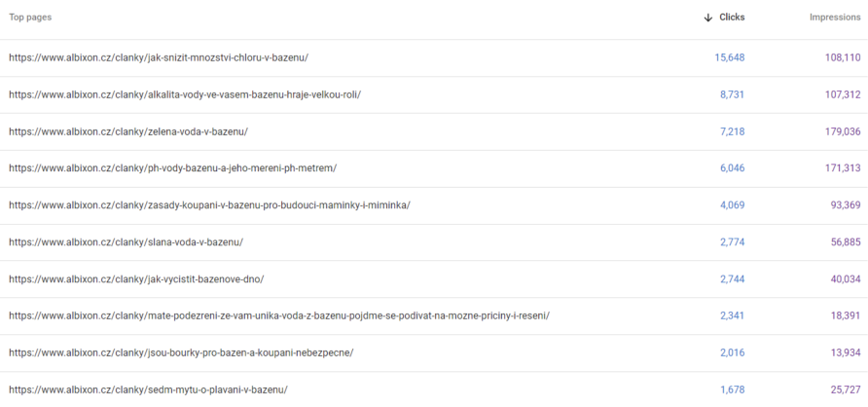Image resolution: width=868 pixels, height=407 pixels.
Task: Open the jak-snizit-mnozstvi-chloru-v-bazenu page row
Action: (x=434, y=57)
